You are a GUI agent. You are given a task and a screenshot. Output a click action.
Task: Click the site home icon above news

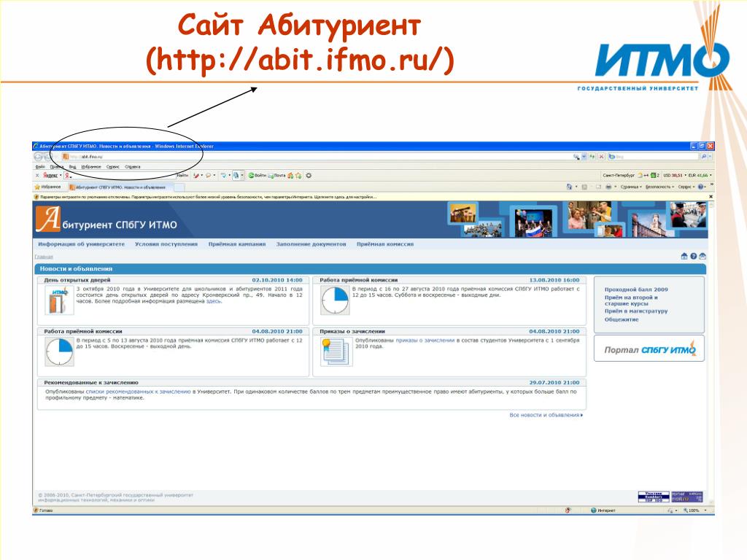point(684,256)
